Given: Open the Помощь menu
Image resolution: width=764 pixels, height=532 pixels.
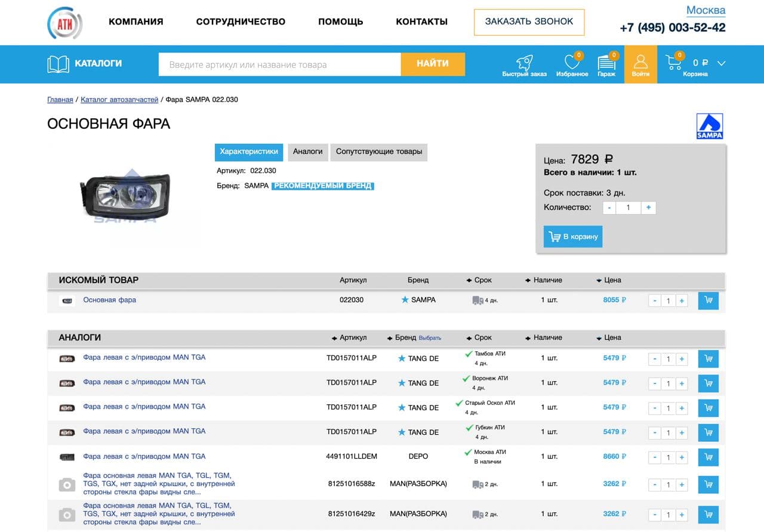Looking at the screenshot, I should tap(341, 21).
